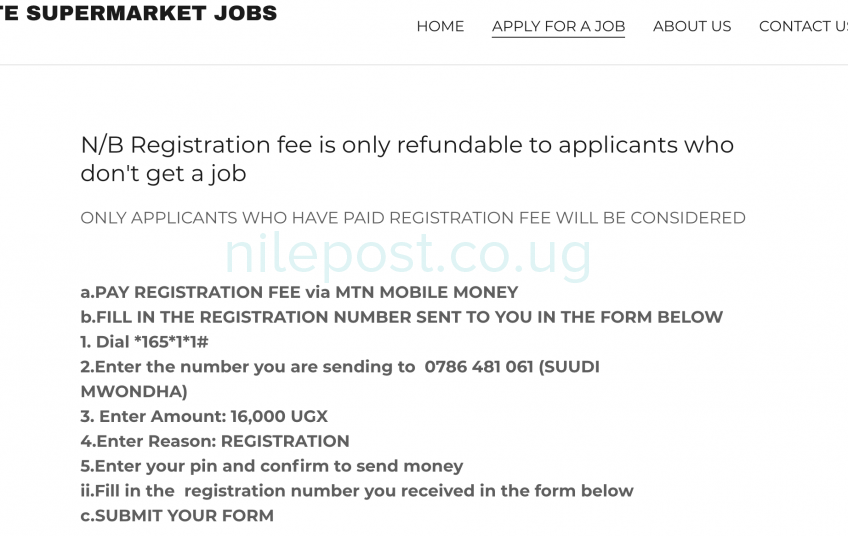Click the FILL IN THE REGISTRATION NUMBER line
The width and height of the screenshot is (848, 536).
click(401, 317)
